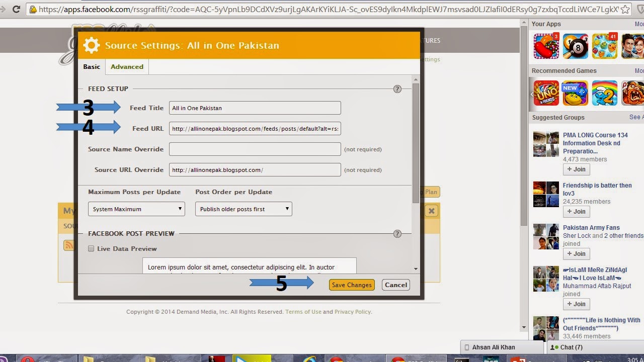Click the padlock icon in the address bar
644x362 pixels.
coord(33,9)
